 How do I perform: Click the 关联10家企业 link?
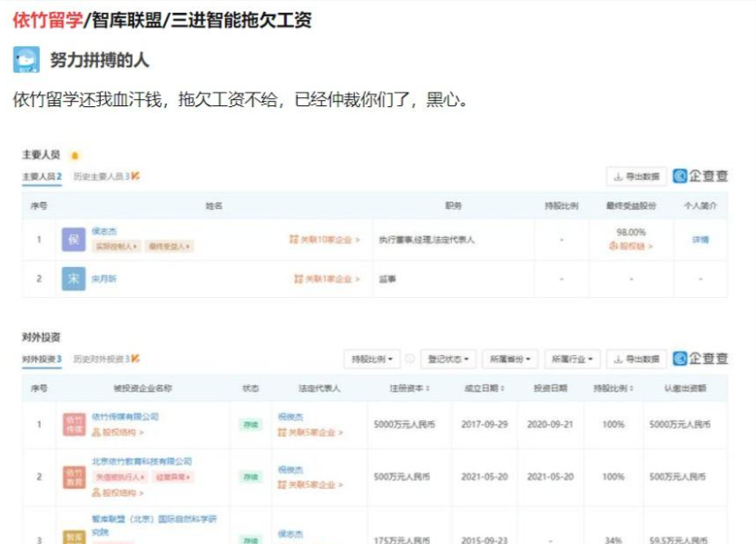pyautogui.click(x=324, y=240)
